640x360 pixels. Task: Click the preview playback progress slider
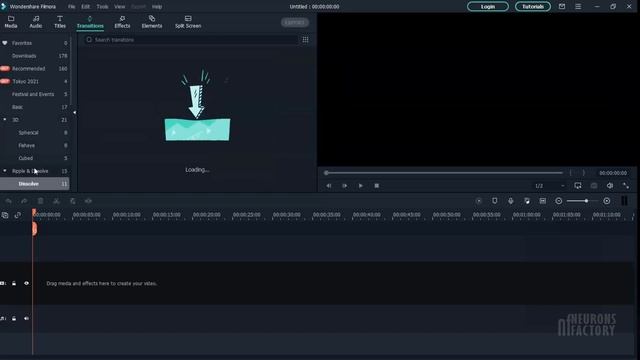click(x=444, y=173)
